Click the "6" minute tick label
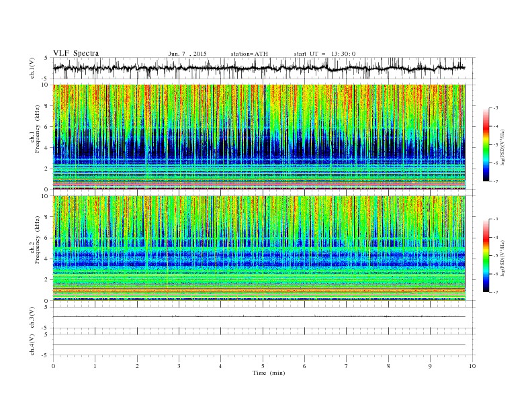 pos(305,366)
